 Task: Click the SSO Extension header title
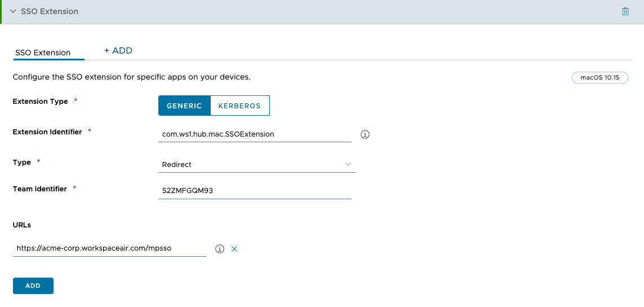(x=50, y=11)
